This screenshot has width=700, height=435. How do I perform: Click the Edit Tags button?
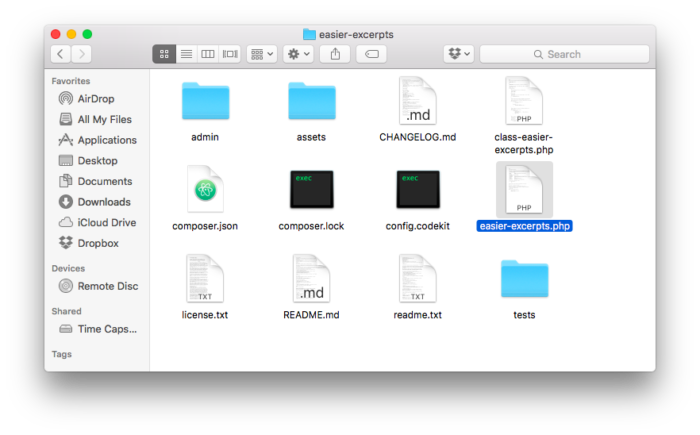[x=371, y=54]
